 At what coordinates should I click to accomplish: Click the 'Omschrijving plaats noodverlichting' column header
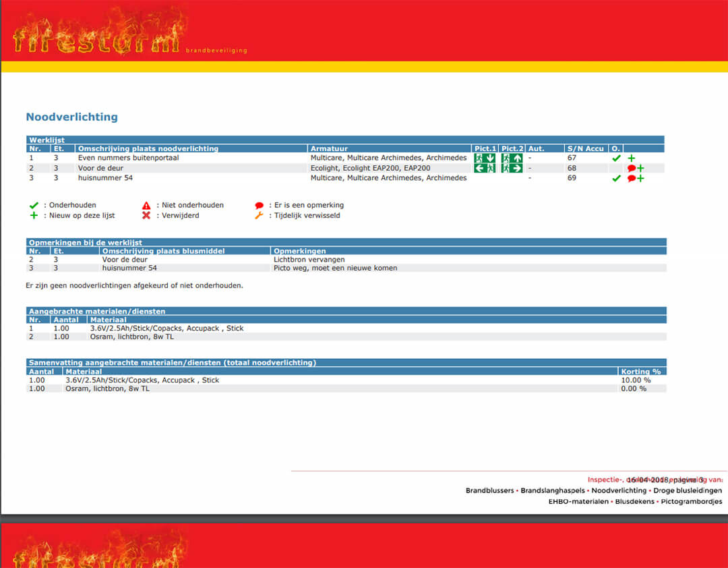point(148,148)
